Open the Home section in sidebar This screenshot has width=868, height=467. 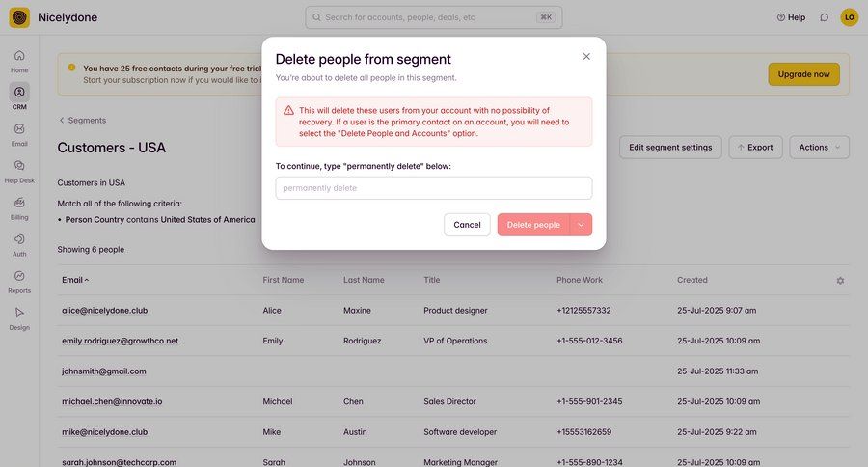pos(19,61)
